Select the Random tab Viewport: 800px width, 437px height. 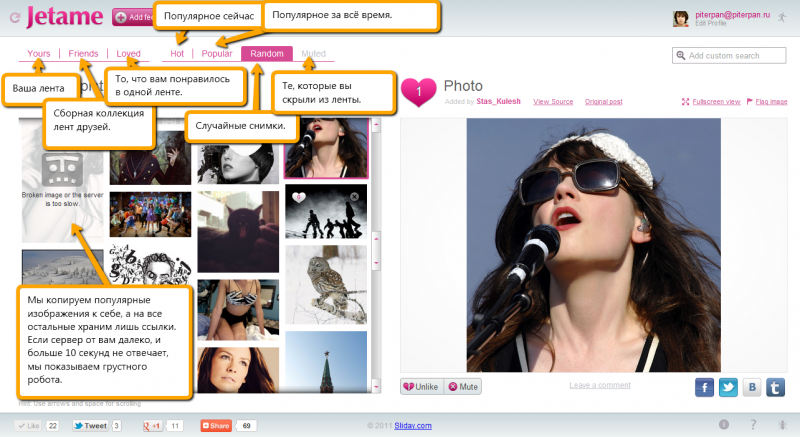coord(267,54)
